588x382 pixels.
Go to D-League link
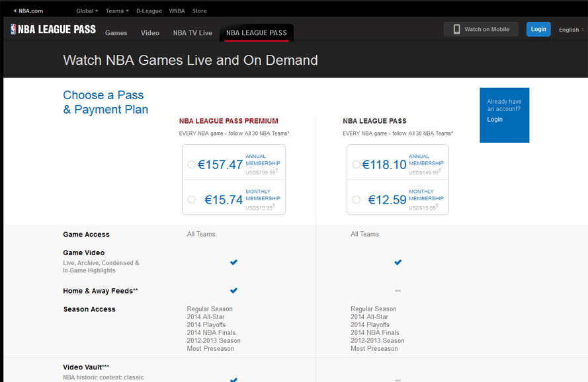click(x=149, y=11)
